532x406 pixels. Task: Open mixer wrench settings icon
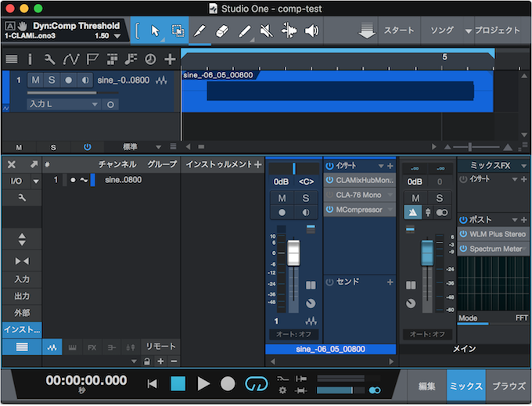pyautogui.click(x=22, y=197)
